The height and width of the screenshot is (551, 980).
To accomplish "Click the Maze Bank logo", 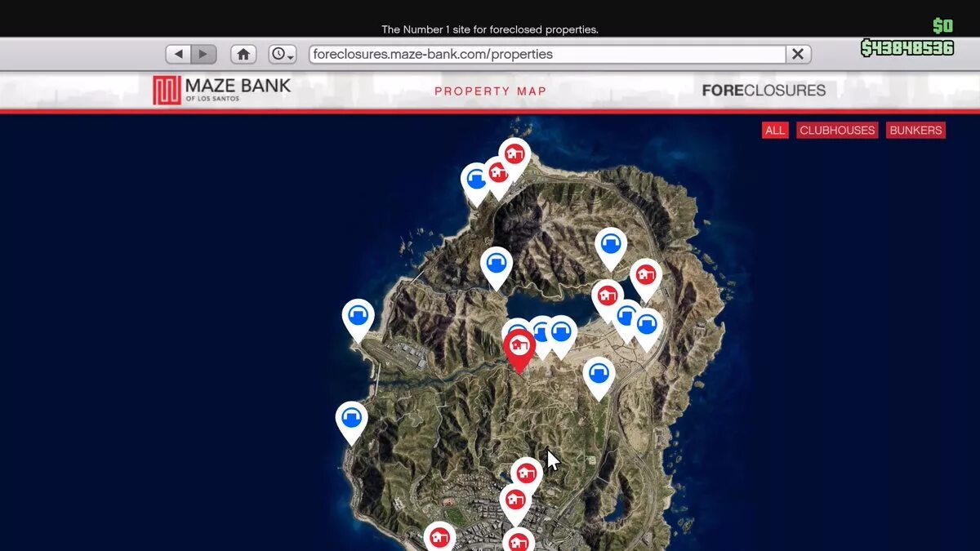I will click(221, 90).
